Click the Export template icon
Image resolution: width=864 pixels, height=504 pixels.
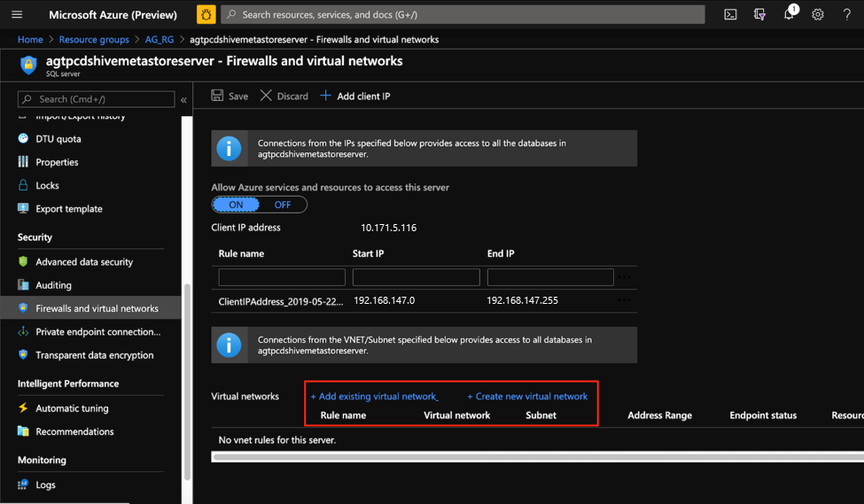[x=23, y=208]
